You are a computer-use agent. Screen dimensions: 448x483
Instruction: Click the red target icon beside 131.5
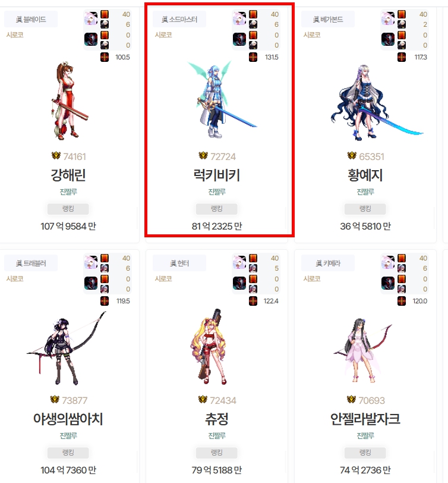pyautogui.click(x=253, y=57)
